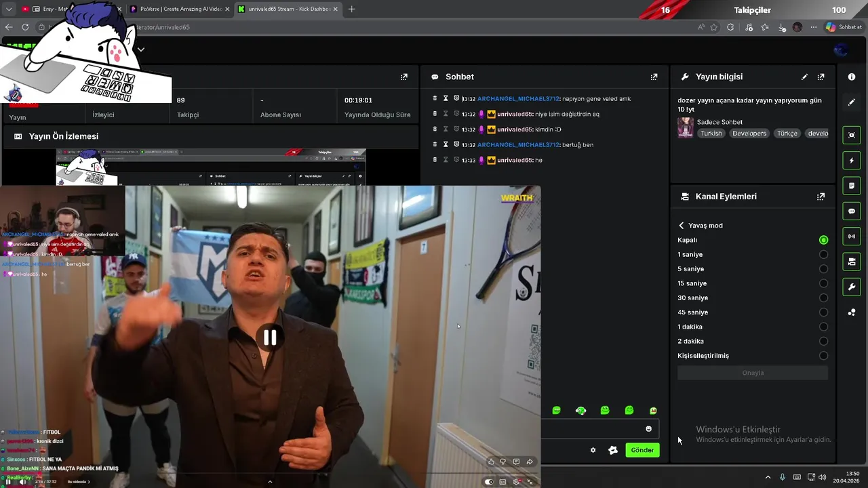Pop out the Kanal Eylemleri panel

821,197
